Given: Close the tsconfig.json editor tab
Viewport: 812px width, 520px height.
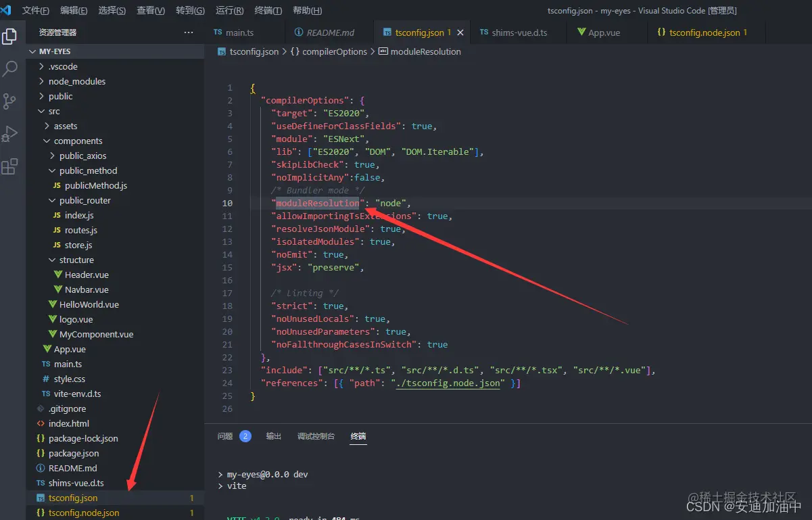Looking at the screenshot, I should 460,32.
